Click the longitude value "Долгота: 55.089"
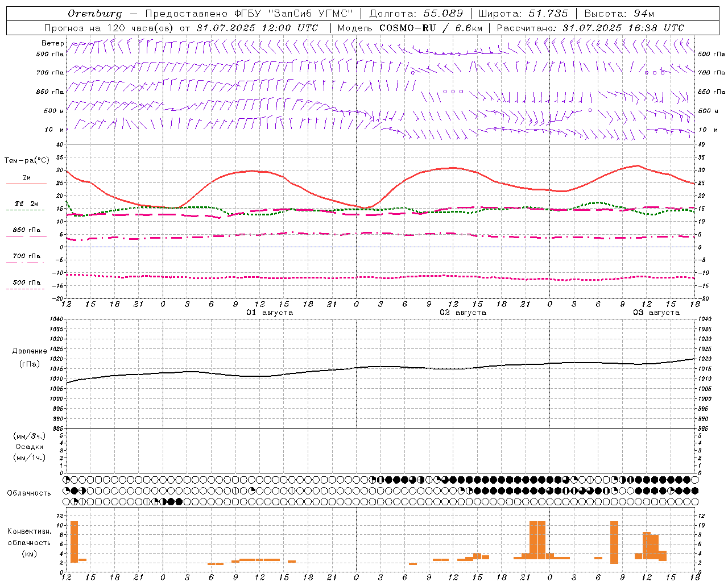 tap(416, 13)
